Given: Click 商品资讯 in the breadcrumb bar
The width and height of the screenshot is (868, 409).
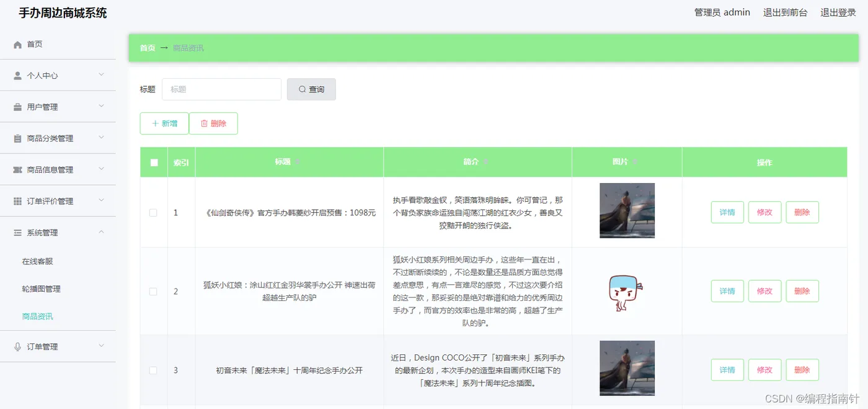Looking at the screenshot, I should [188, 48].
